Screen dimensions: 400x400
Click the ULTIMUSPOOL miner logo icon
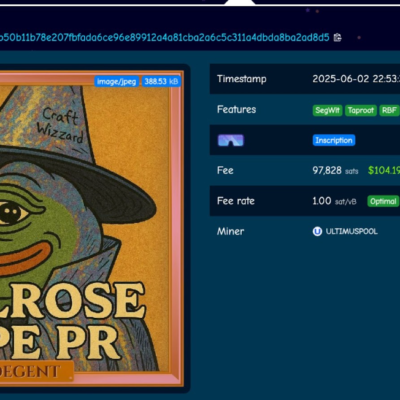[317, 231]
